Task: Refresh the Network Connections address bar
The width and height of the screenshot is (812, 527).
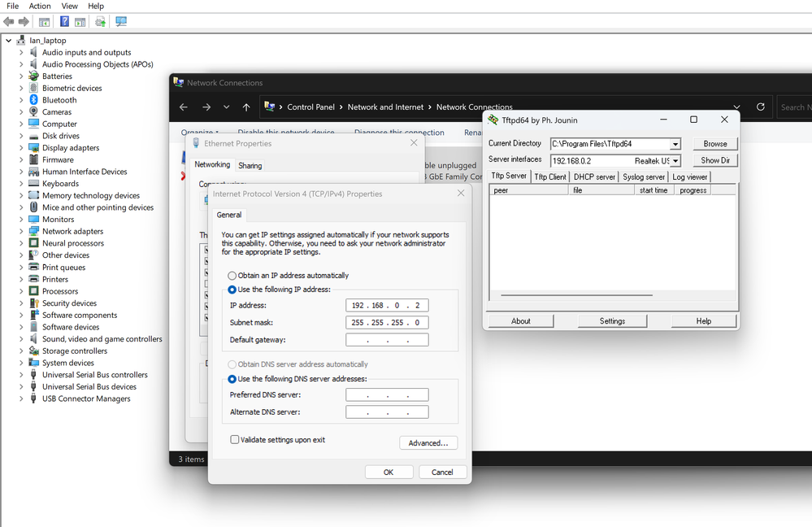Action: (x=760, y=107)
